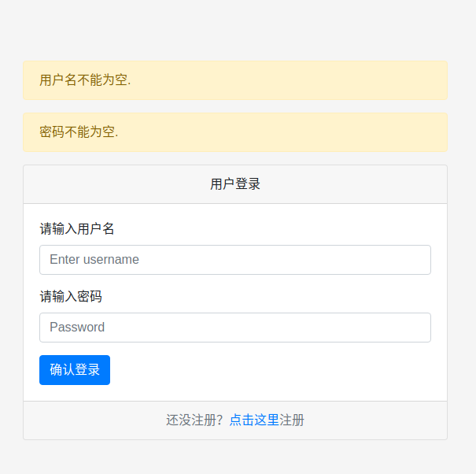
Task: Click the 注册 text after the link
Action: pos(292,420)
